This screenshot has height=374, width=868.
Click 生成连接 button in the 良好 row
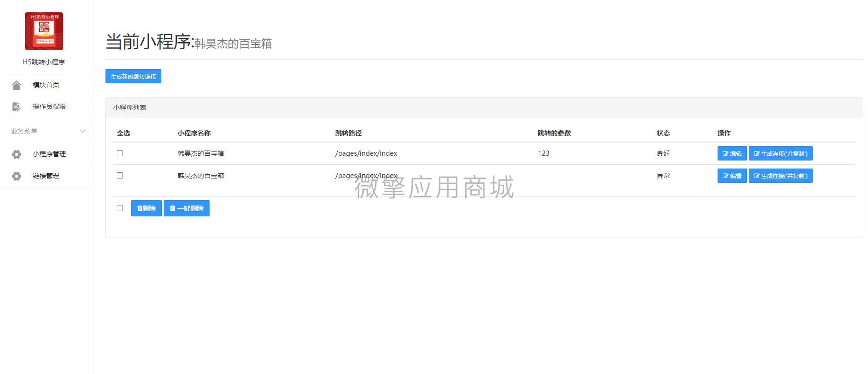pos(780,153)
